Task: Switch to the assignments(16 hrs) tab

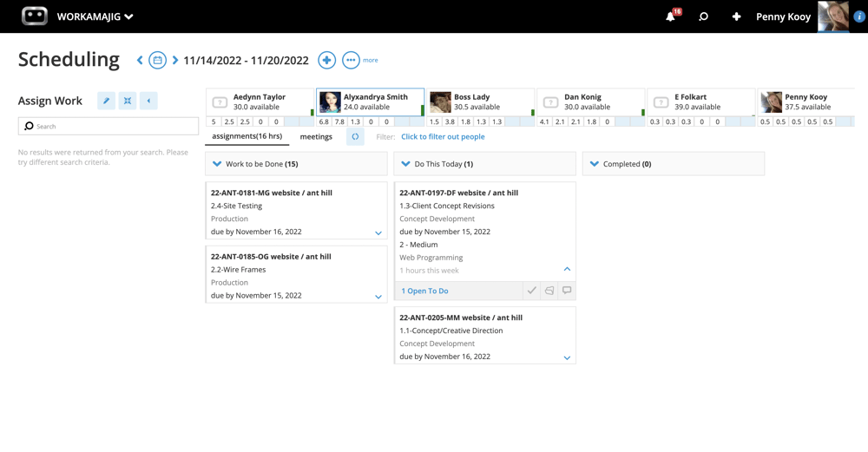Action: pyautogui.click(x=247, y=136)
